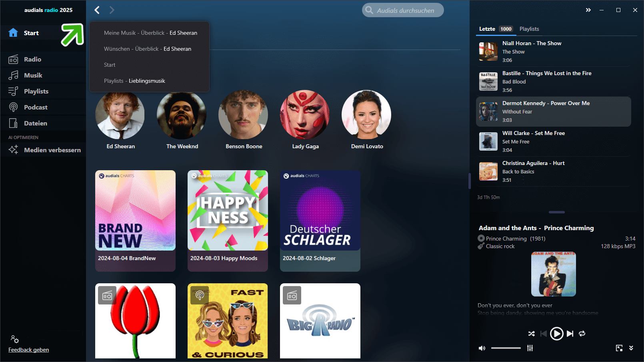Screen dimensions: 644x362
Task: Open the 2024-08-02 Schlager chart
Action: click(320, 221)
